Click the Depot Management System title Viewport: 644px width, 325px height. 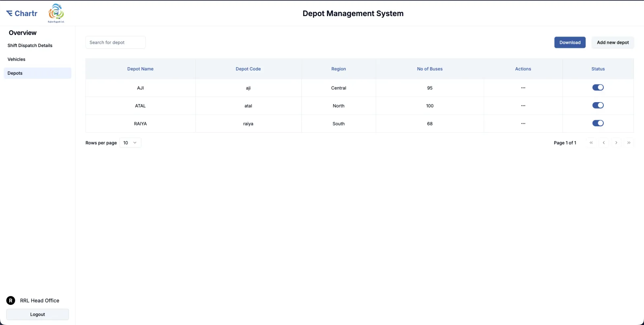[x=353, y=13]
